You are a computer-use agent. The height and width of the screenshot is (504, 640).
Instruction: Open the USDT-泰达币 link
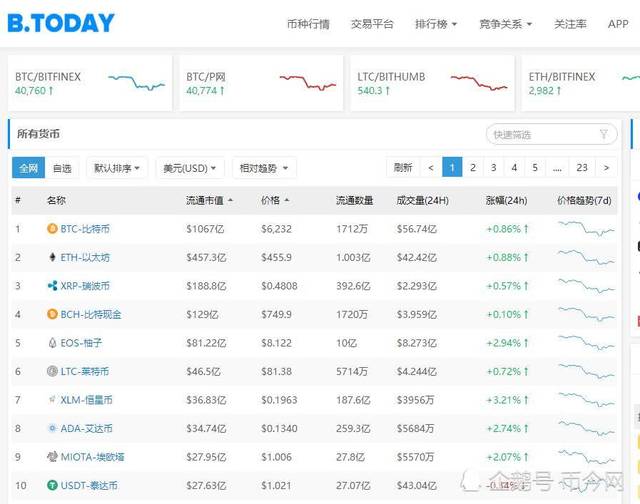point(89,485)
